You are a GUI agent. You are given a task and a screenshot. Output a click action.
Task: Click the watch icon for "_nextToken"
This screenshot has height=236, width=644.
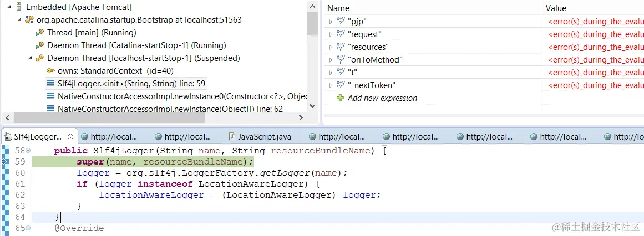click(x=341, y=85)
